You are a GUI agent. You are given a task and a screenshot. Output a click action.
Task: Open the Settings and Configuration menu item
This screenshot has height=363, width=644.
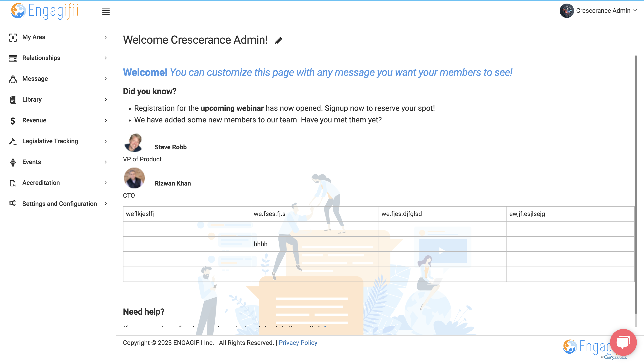(58, 204)
